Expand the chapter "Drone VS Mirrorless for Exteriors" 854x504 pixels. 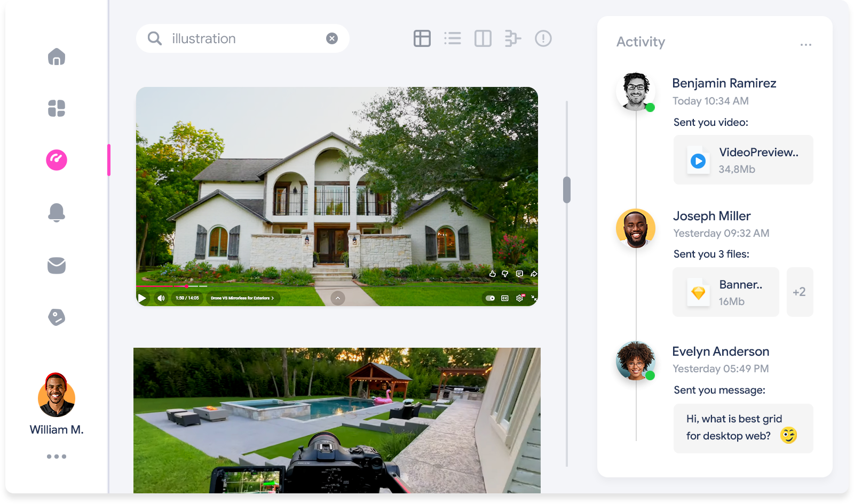point(242,298)
